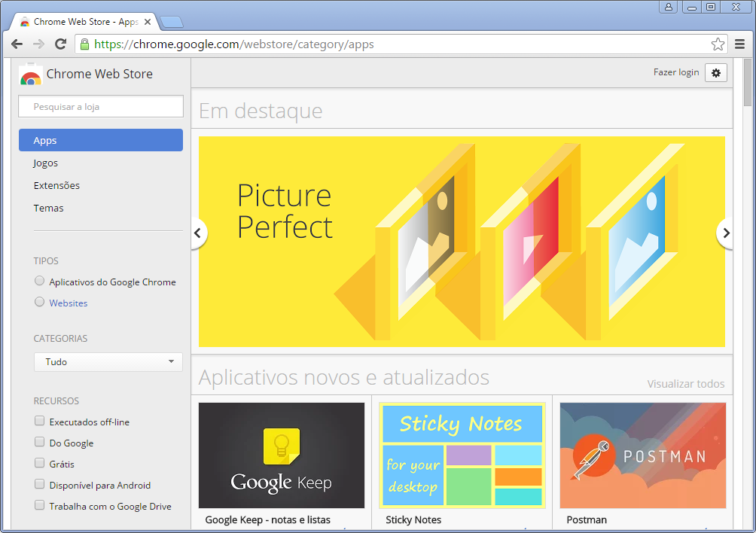This screenshot has width=756, height=533.
Task: Check the Do Google checkbox
Action: pyautogui.click(x=40, y=442)
